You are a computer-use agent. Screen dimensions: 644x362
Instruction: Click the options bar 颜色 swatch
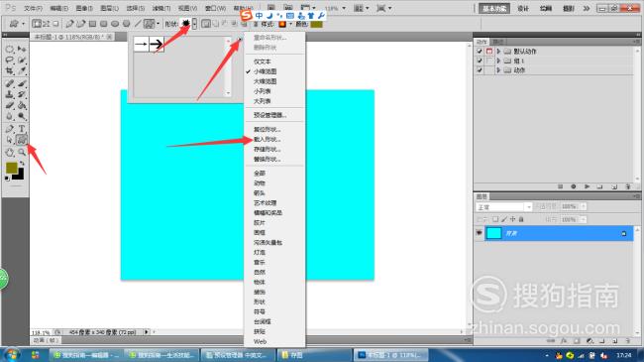(316, 24)
